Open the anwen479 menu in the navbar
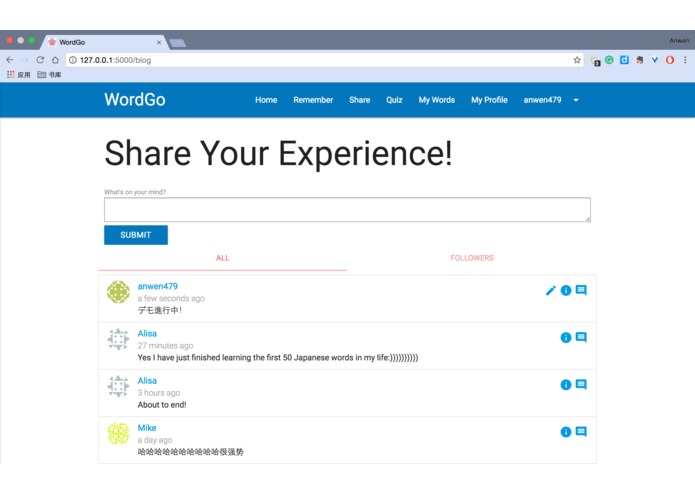 (x=542, y=100)
